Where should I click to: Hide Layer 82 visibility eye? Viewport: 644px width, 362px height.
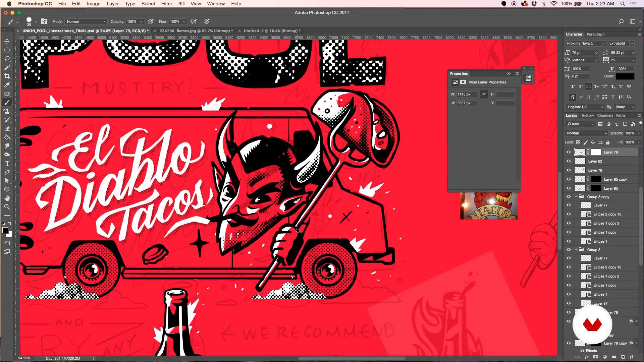coord(569,161)
